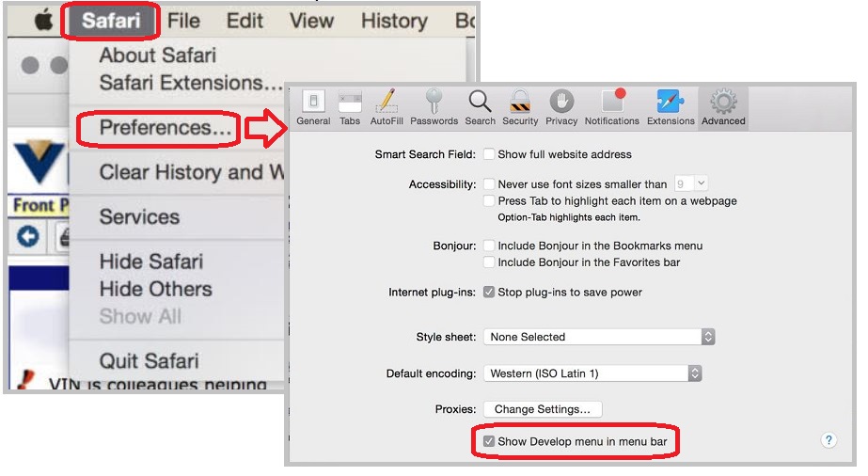Screen dimensions: 868x476
Task: Open the AutoFill preferences pane
Action: (387, 108)
